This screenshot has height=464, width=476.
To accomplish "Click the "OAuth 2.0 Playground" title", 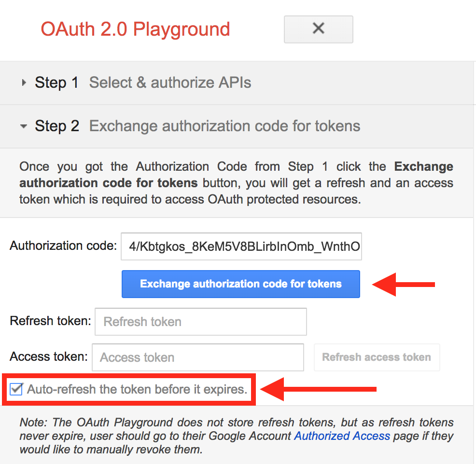I will [x=136, y=29].
